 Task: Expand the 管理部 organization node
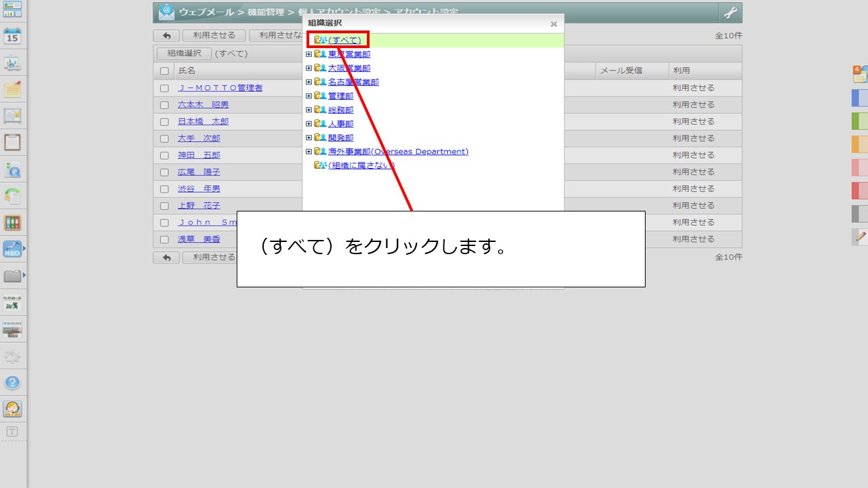pyautogui.click(x=309, y=96)
